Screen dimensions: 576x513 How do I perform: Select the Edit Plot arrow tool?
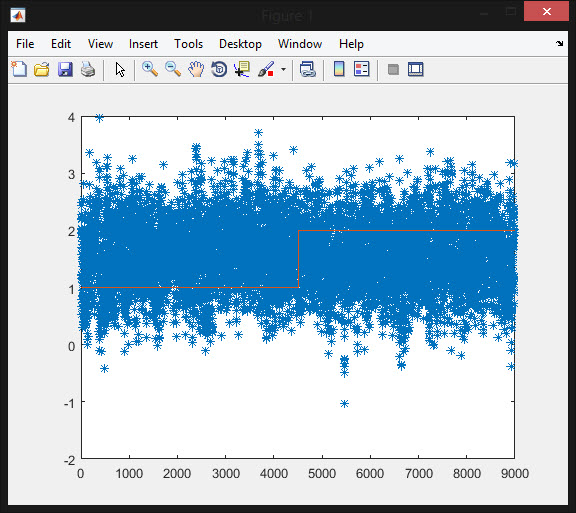120,69
